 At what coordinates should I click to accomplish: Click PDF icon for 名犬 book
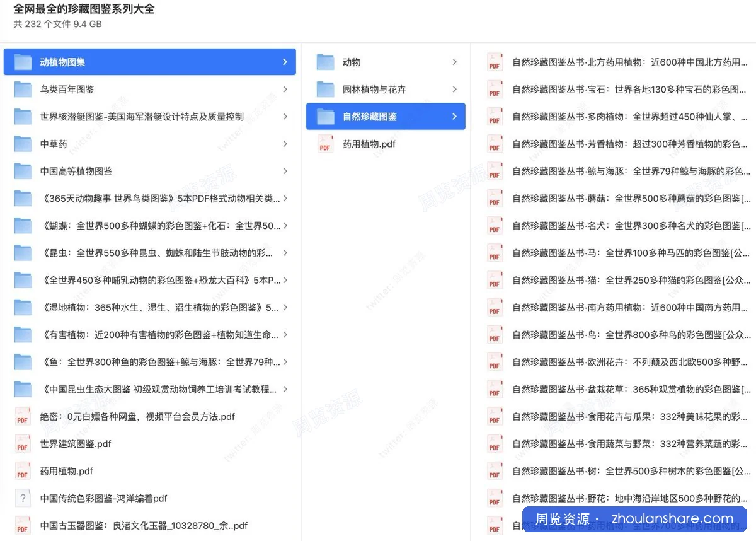[x=495, y=225]
